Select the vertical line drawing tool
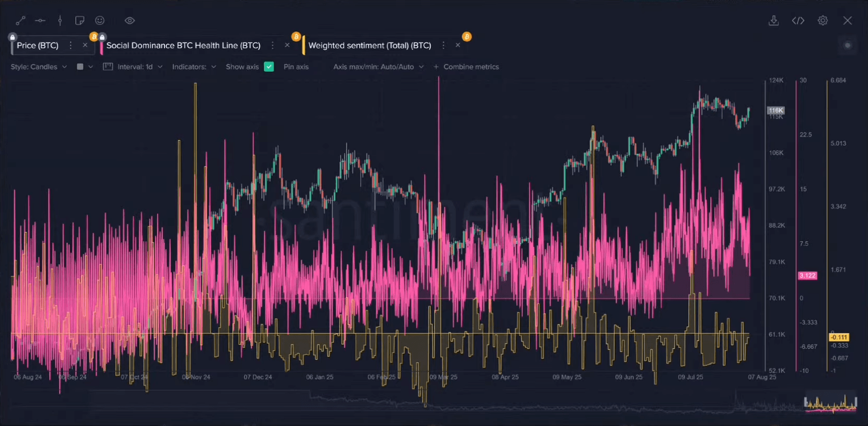 click(60, 21)
